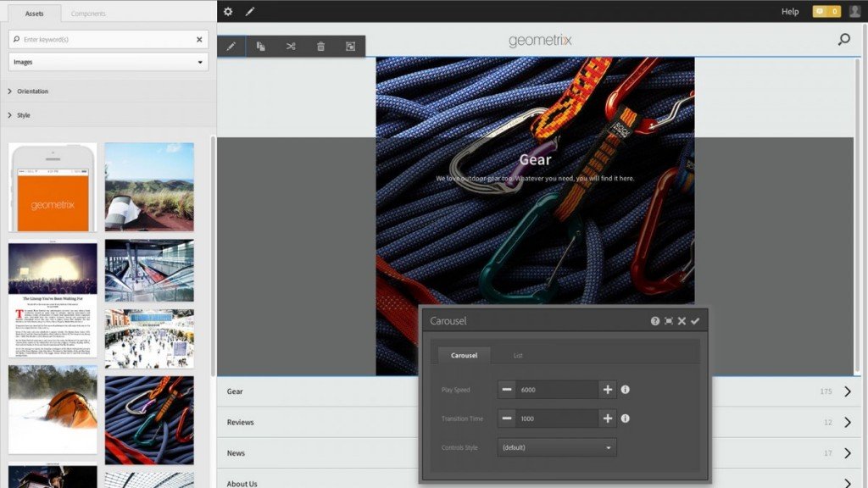Click the site search magnifier icon

point(843,39)
